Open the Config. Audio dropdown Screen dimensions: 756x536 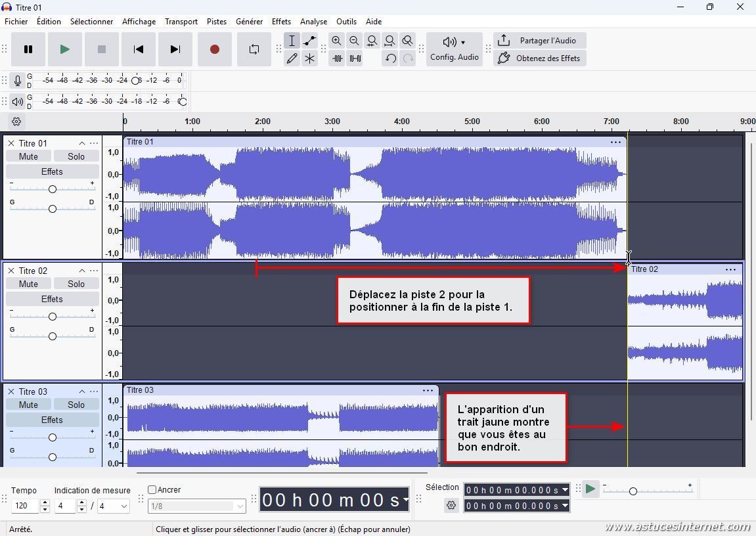click(454, 49)
